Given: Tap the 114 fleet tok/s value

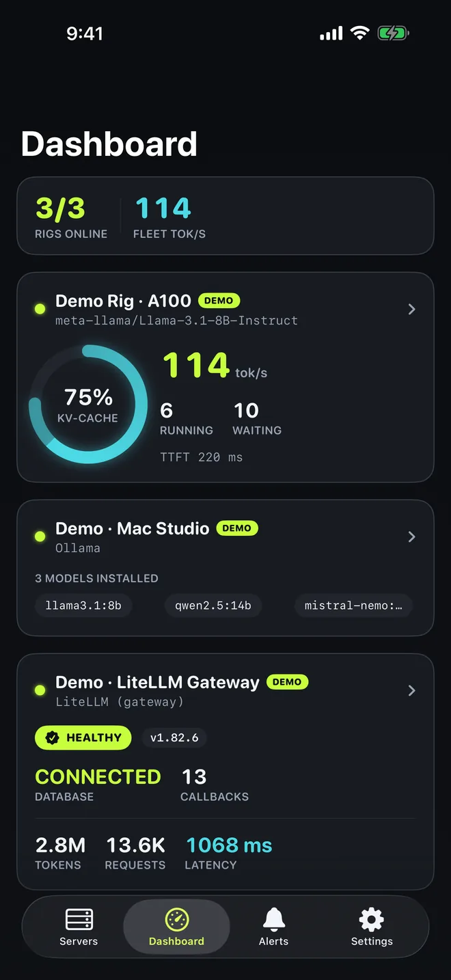Looking at the screenshot, I should 163,208.
